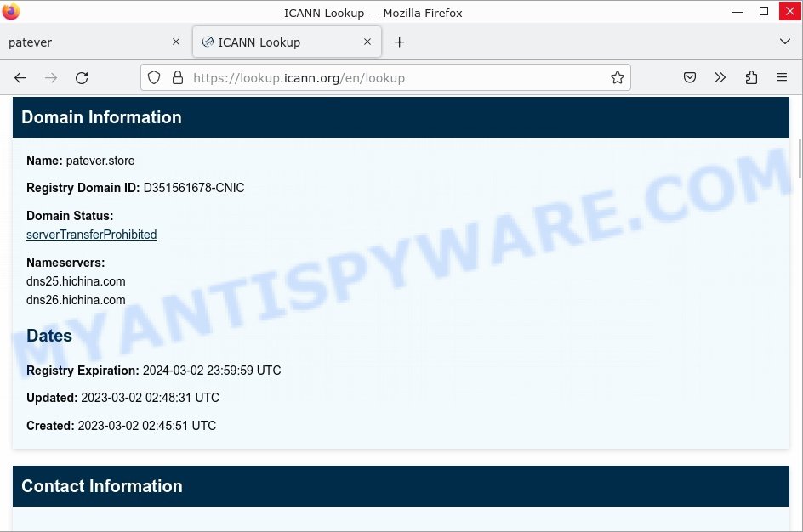The image size is (803, 532).
Task: Show more toolbar tools chevron
Action: point(720,77)
